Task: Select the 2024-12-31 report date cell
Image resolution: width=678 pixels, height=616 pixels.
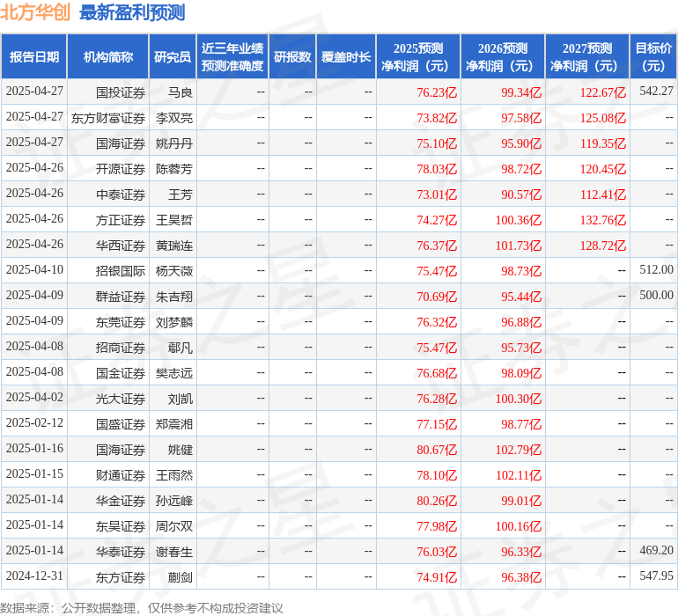Action: coord(34,577)
